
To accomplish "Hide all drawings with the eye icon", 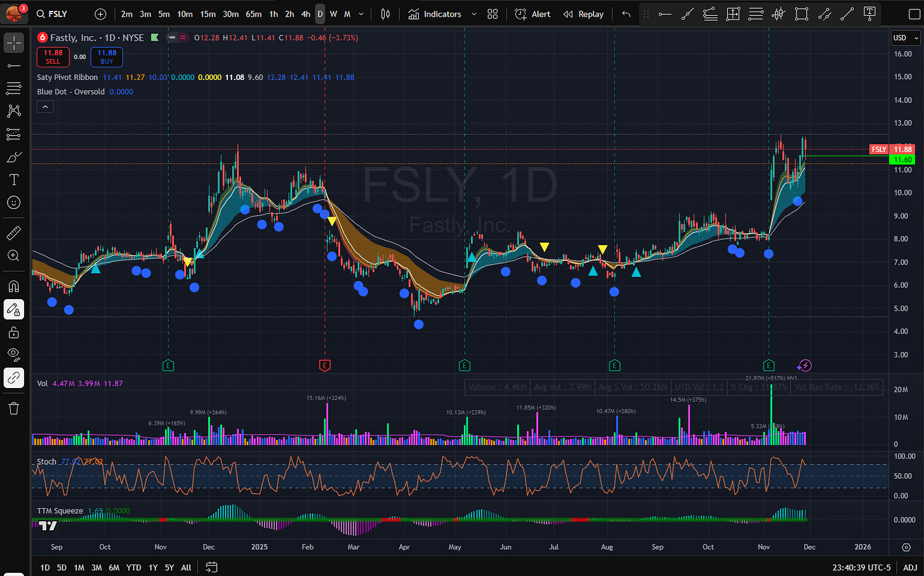I will pyautogui.click(x=14, y=355).
